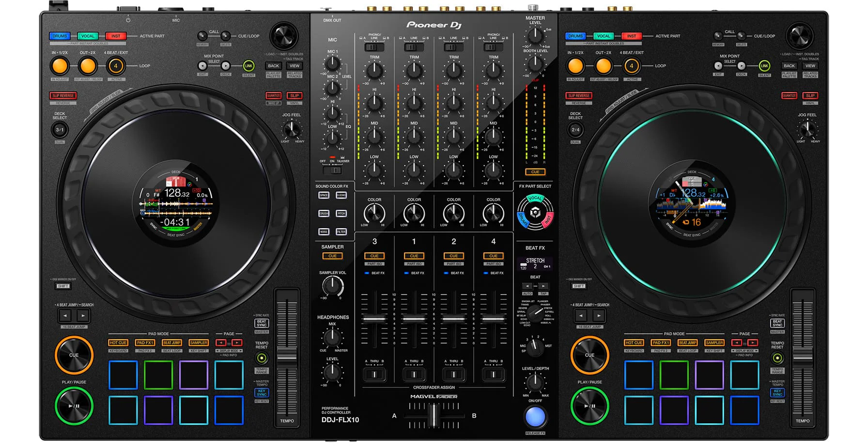Push left deck TEMPO RESET round button
Image resolution: width=868 pixels, height=447 pixels.
[262, 358]
